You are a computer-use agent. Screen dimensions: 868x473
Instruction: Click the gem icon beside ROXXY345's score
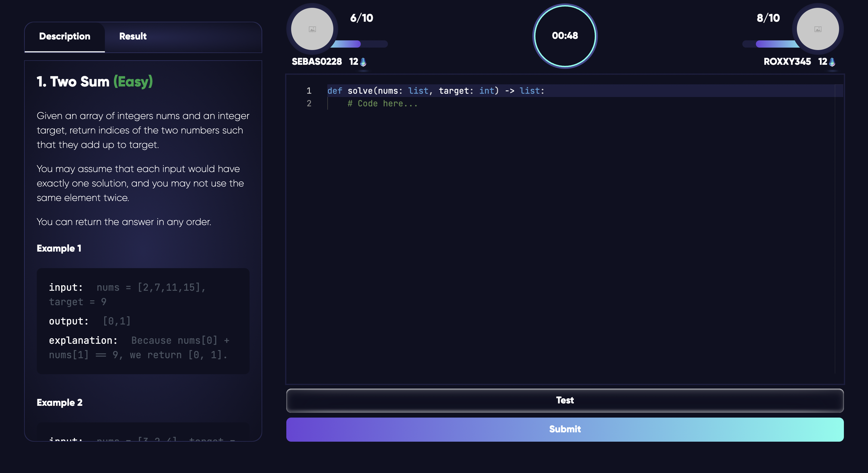[x=832, y=62]
